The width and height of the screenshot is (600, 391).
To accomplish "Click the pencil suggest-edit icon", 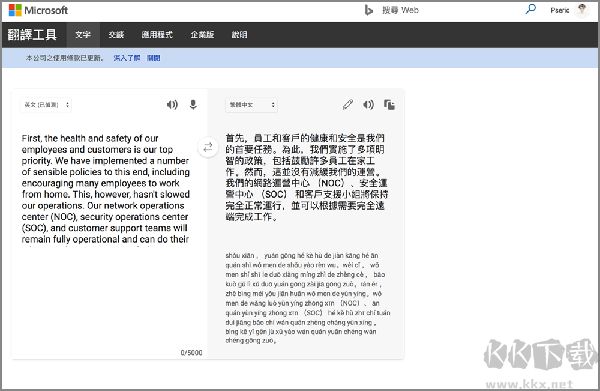I will (x=347, y=104).
